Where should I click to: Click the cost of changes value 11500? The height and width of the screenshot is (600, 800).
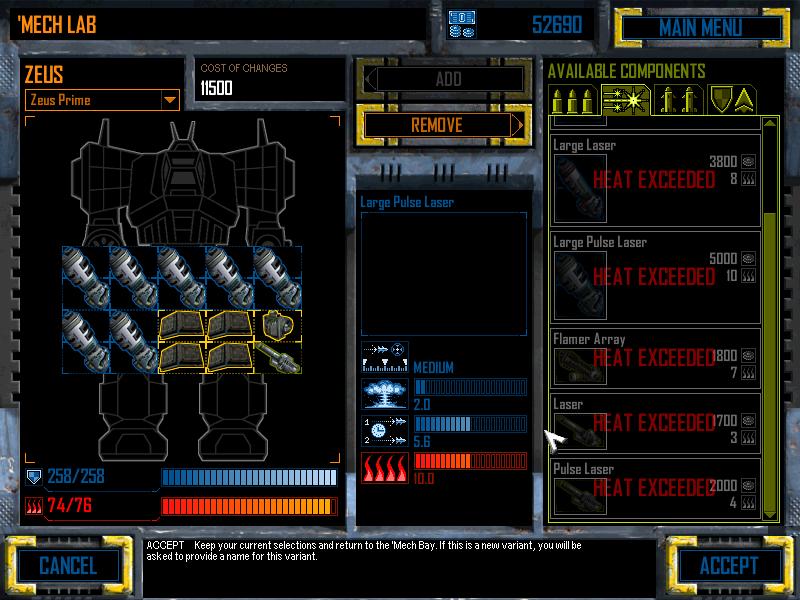(x=216, y=88)
